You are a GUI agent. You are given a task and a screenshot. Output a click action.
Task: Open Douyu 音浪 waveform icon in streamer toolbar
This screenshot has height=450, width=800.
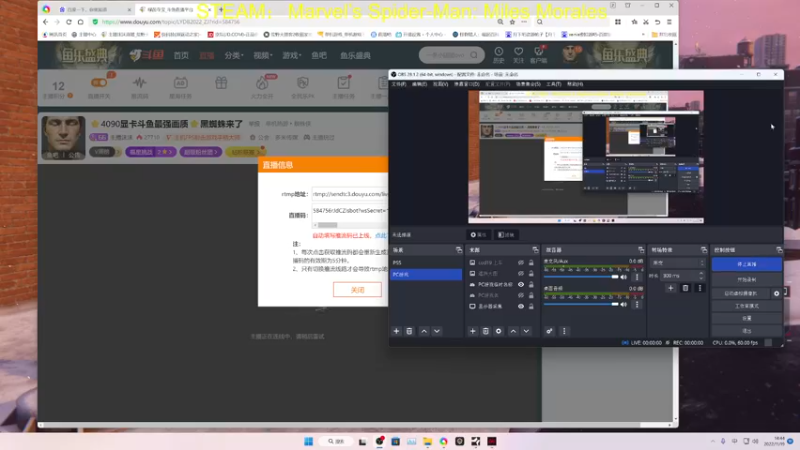click(x=139, y=83)
